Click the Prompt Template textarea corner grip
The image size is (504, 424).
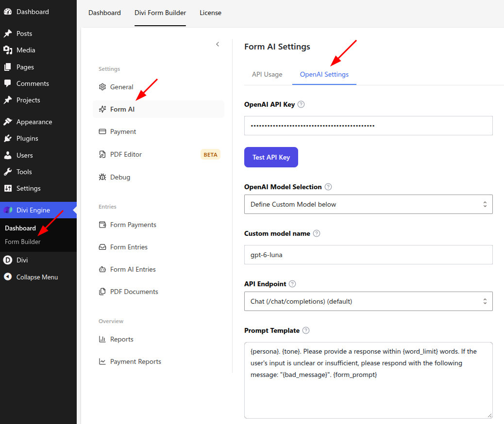[x=489, y=415]
